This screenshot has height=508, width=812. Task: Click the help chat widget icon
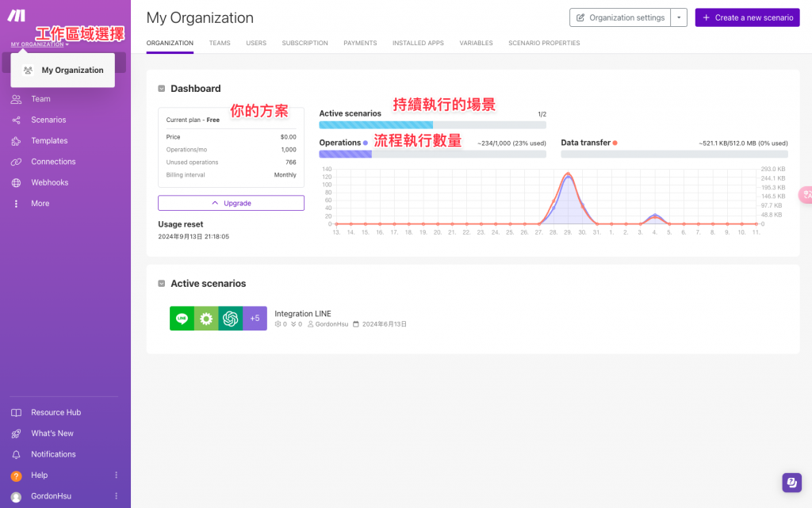point(791,483)
